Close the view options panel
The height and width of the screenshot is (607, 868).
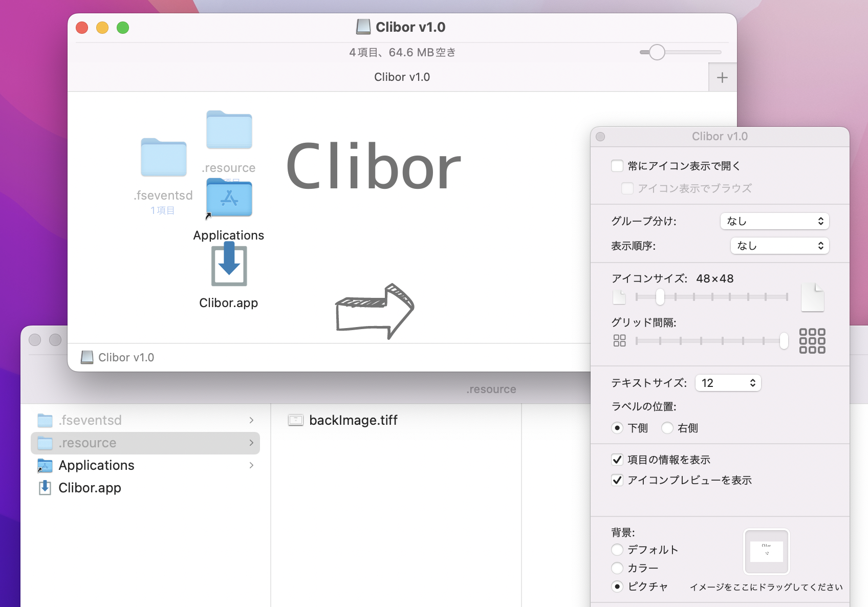(x=601, y=137)
